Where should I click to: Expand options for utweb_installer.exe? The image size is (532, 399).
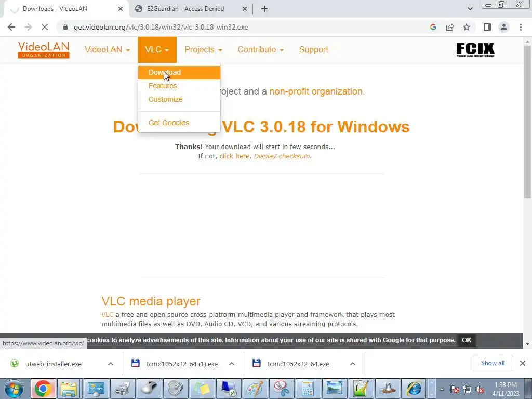[111, 364]
